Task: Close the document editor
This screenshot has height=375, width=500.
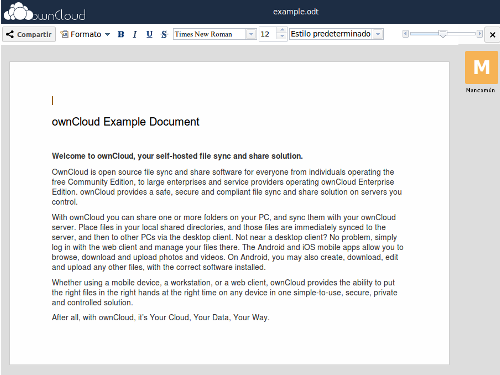Action: click(492, 34)
